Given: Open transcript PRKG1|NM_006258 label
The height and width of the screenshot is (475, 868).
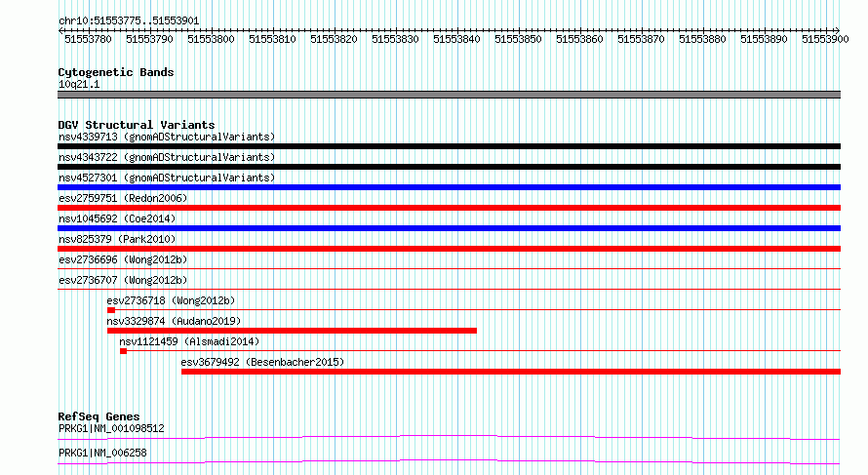Looking at the screenshot, I should click(x=102, y=453).
